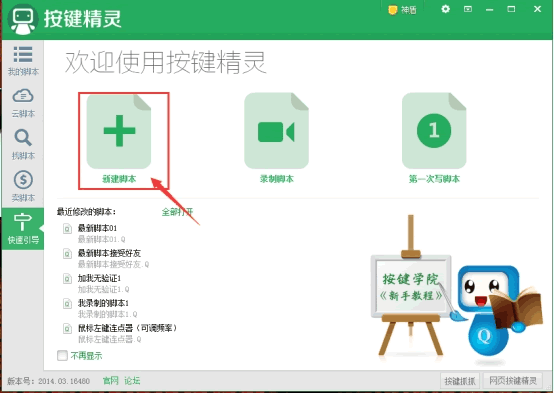Open the 云脚本 cloud sidebar section

coord(23,103)
